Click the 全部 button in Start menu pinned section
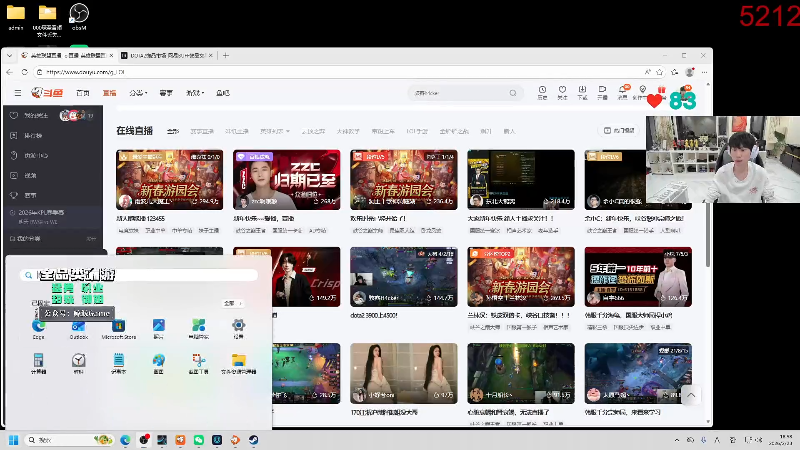 [x=230, y=302]
